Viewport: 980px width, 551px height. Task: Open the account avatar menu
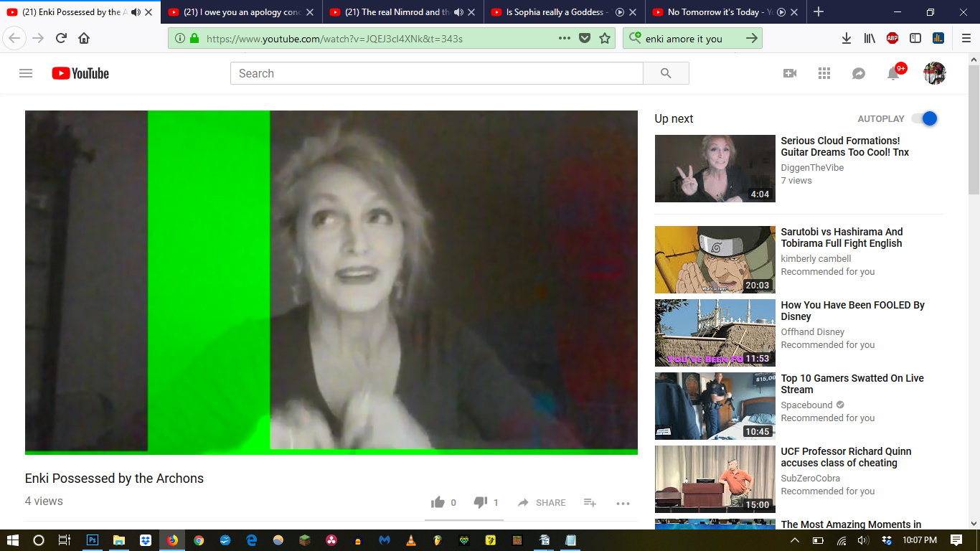934,73
